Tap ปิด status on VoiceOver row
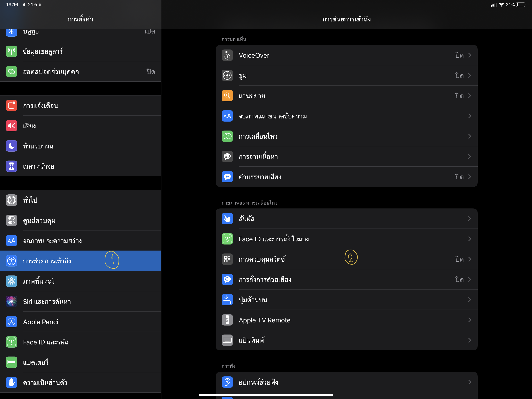The width and height of the screenshot is (532, 399). [x=459, y=55]
